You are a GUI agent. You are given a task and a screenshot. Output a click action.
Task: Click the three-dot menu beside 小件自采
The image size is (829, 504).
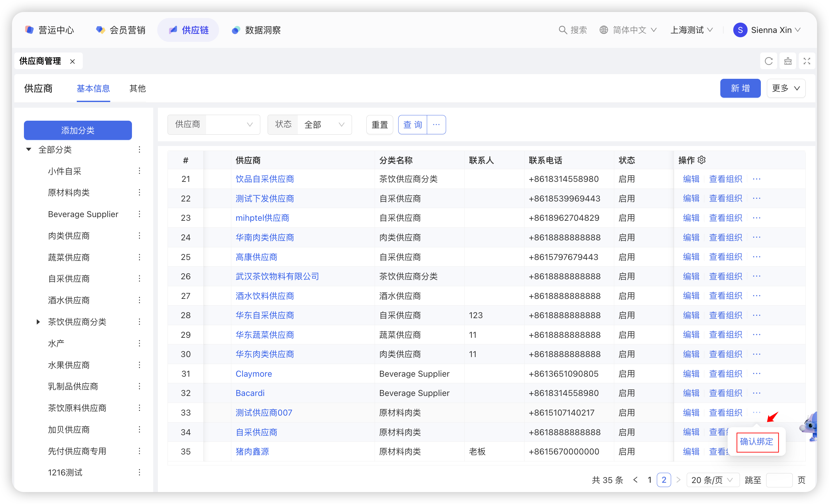(x=139, y=171)
